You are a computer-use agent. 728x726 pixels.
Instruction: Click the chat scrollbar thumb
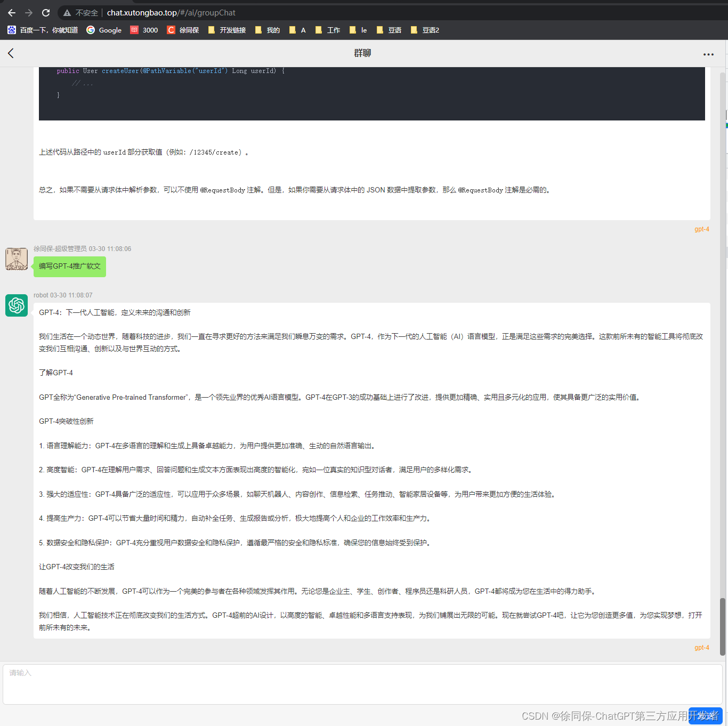click(x=723, y=627)
